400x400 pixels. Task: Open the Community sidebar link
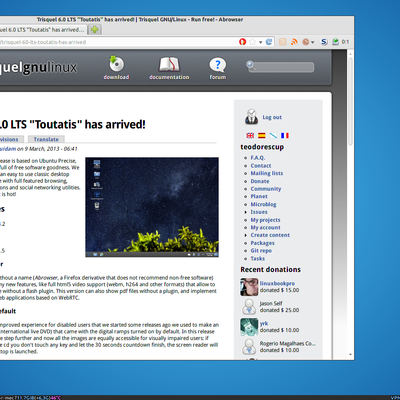(266, 189)
